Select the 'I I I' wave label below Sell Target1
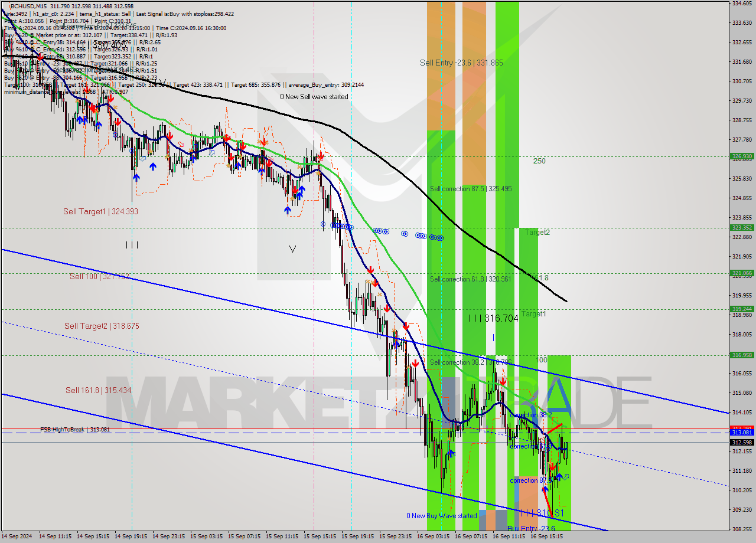The height and width of the screenshot is (543, 756). [132, 245]
